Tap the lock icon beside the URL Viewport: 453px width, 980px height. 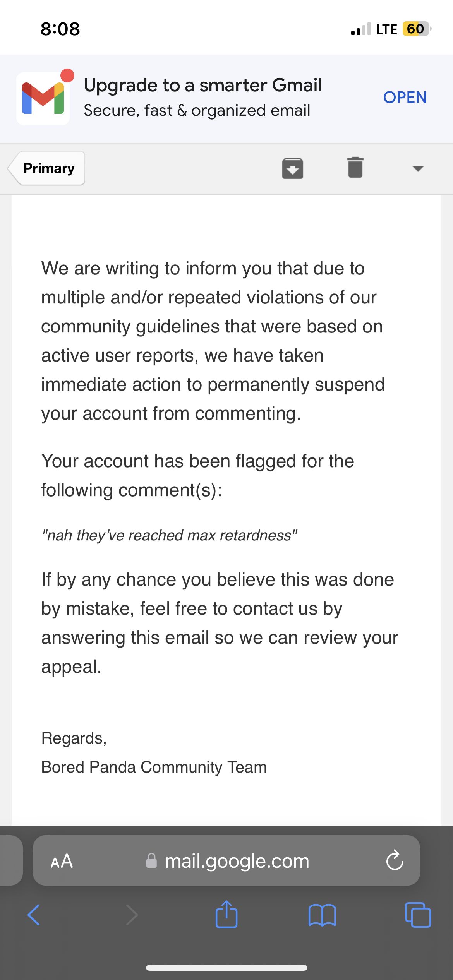tap(151, 861)
